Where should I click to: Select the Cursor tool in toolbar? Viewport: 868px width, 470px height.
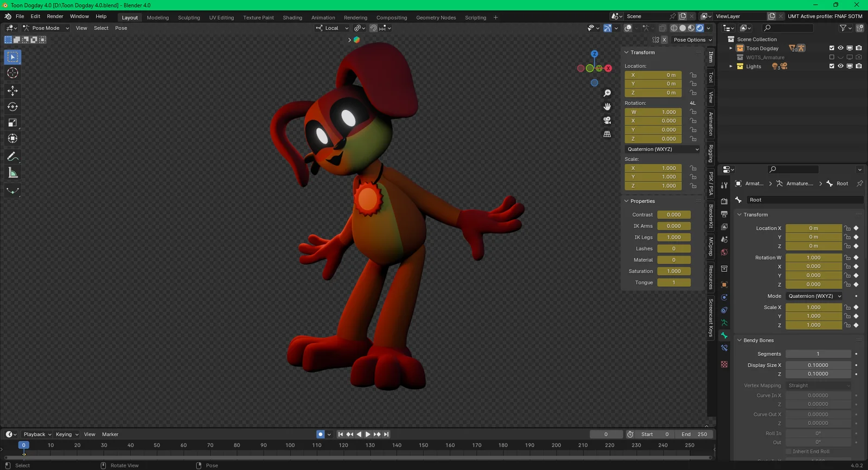coord(12,73)
